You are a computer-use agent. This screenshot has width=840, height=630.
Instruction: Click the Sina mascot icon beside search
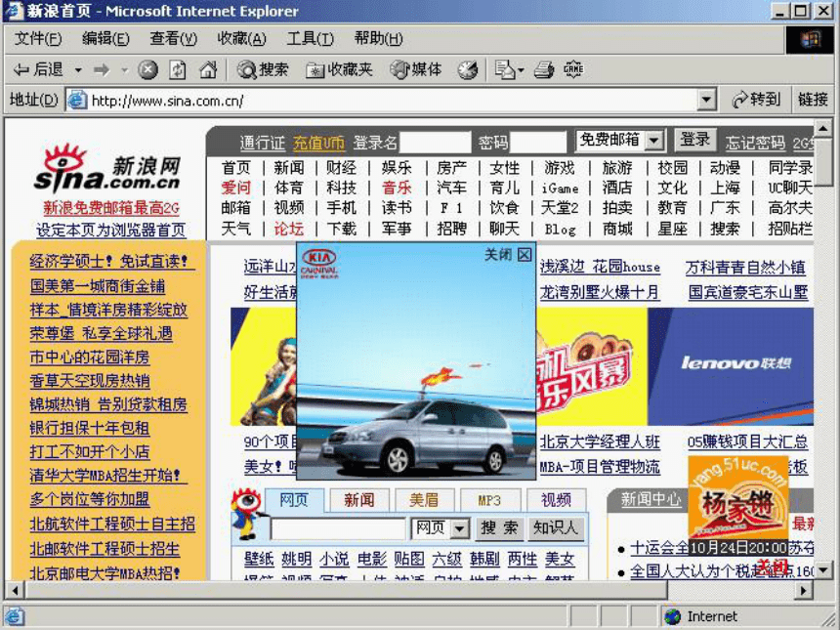(x=246, y=515)
